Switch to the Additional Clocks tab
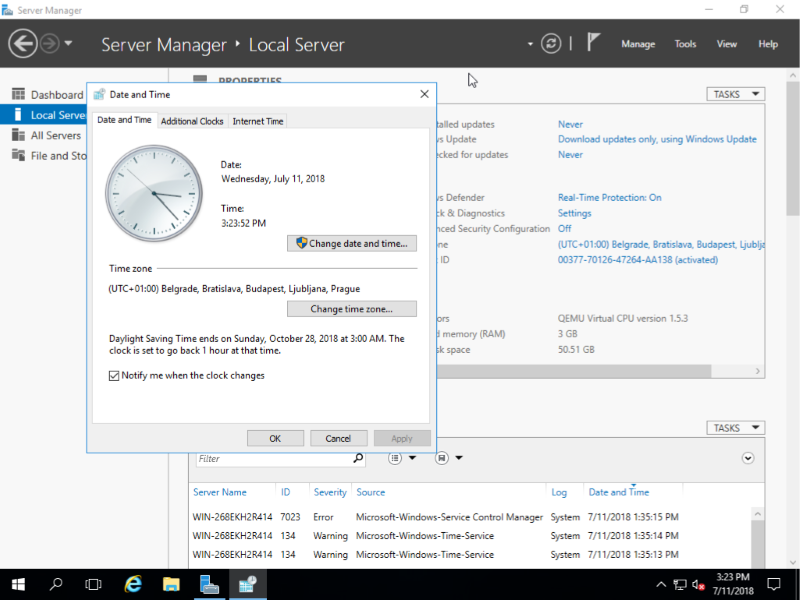The image size is (800, 600). tap(192, 121)
